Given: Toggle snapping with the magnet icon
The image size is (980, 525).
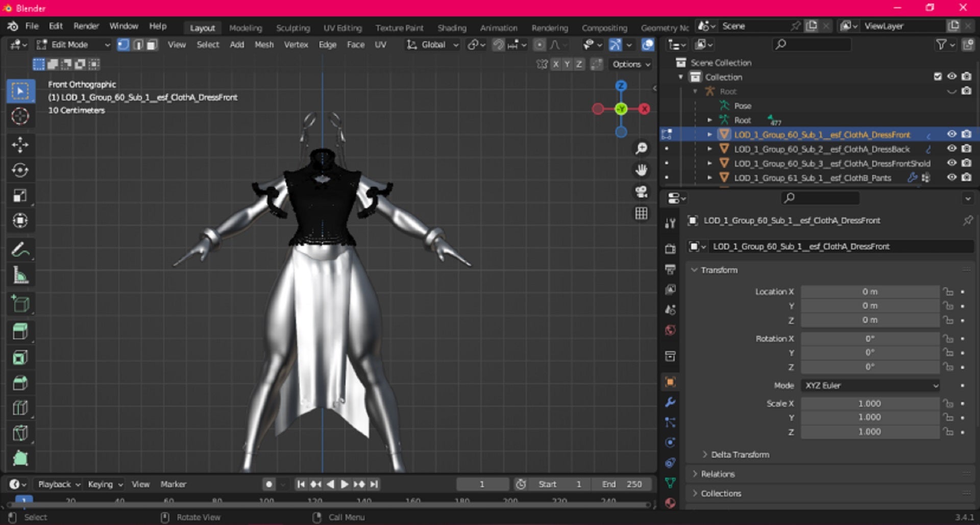Looking at the screenshot, I should [499, 45].
